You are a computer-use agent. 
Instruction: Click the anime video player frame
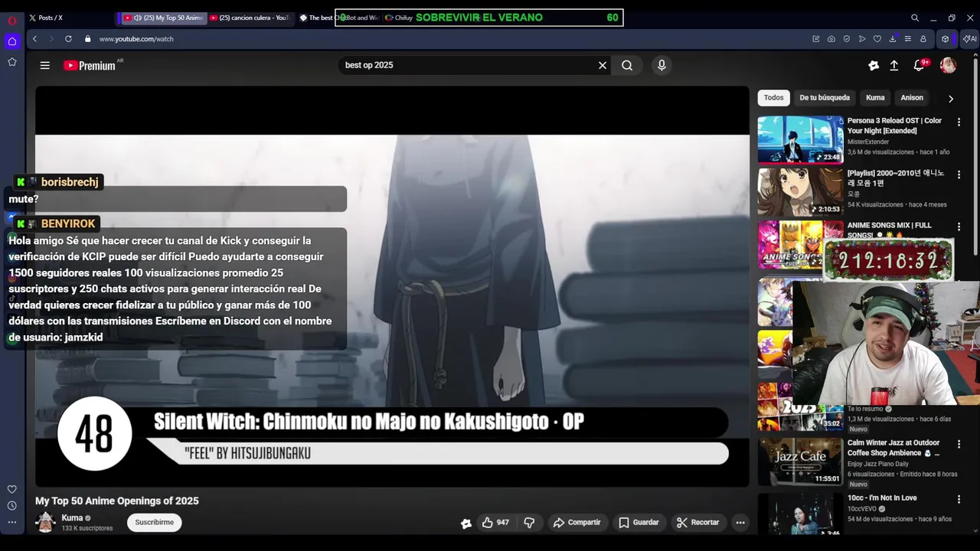tap(392, 286)
